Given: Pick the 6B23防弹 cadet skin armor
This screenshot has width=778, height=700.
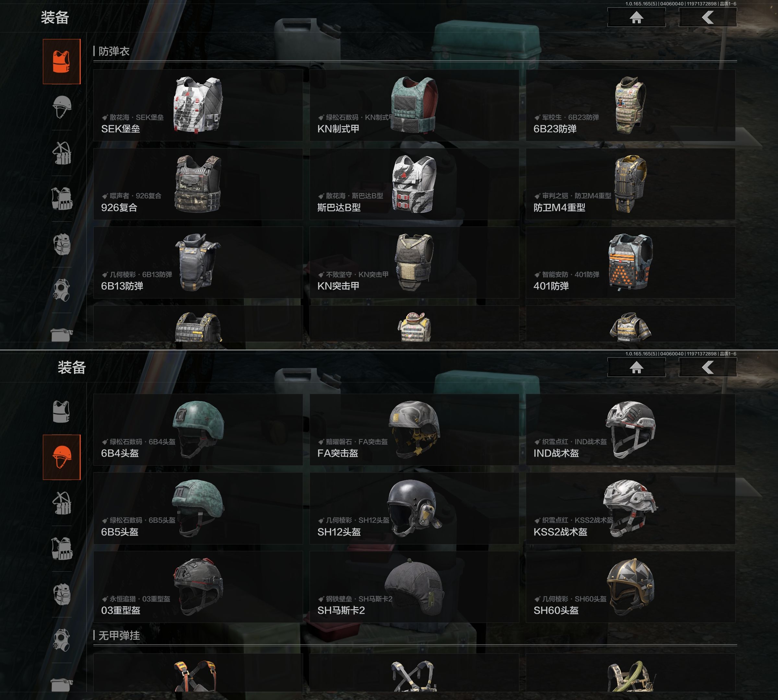Looking at the screenshot, I should coord(630,105).
